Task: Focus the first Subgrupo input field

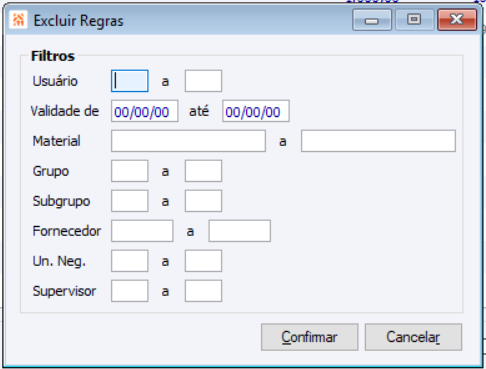Action: 130,201
